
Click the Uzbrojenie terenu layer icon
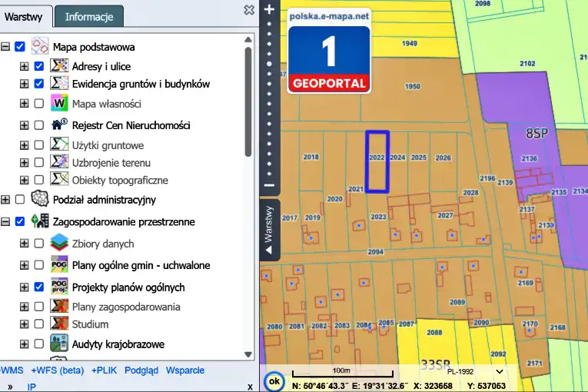pyautogui.click(x=59, y=162)
